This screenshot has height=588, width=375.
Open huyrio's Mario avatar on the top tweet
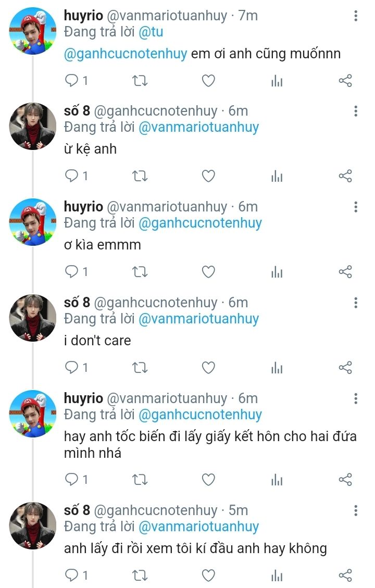(x=33, y=31)
